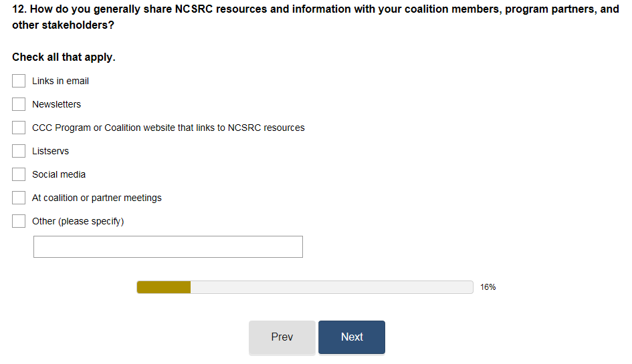Tick the Newsletters checkbox

pos(19,104)
